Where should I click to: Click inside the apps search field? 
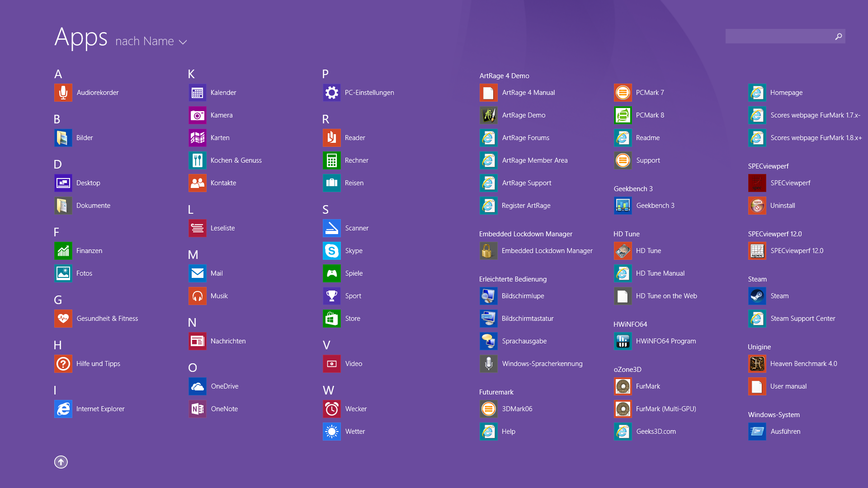778,36
